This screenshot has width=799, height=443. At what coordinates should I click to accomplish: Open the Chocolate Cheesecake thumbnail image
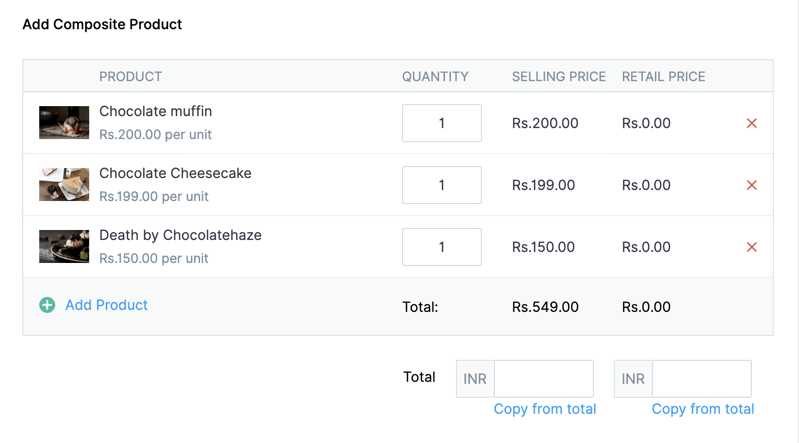[64, 185]
